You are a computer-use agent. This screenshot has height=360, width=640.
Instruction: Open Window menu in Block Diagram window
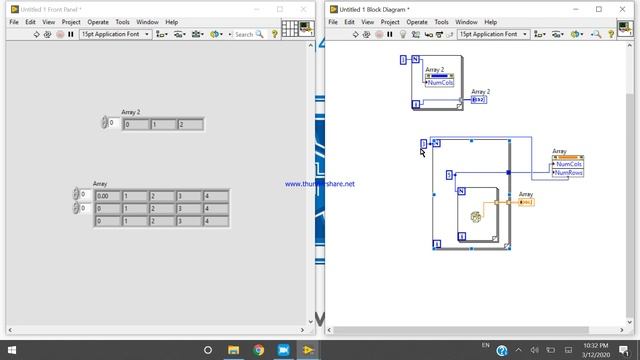click(466, 22)
